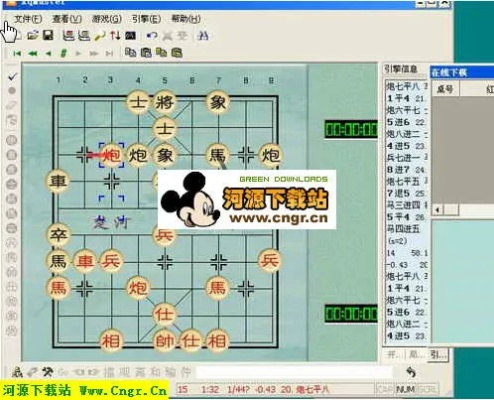Open the 文件(F) menu
Screen dimensions: 494x400
pyautogui.click(x=28, y=19)
